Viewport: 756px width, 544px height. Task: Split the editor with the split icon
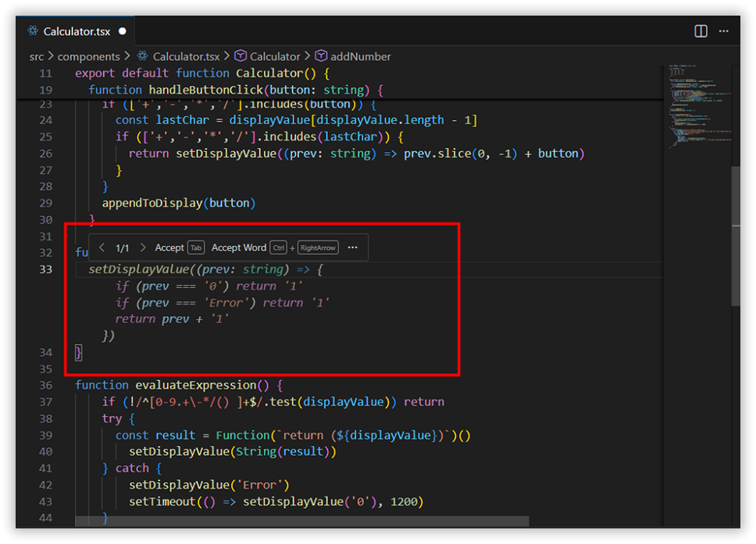(701, 31)
